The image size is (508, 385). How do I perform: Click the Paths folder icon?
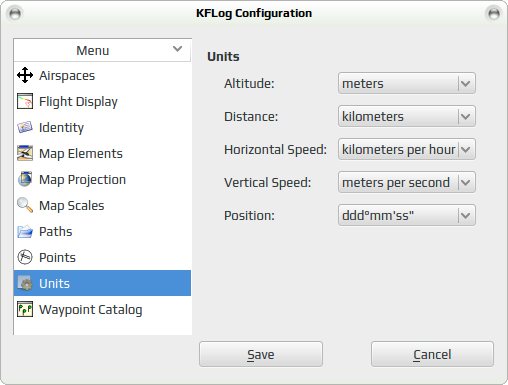click(x=25, y=231)
